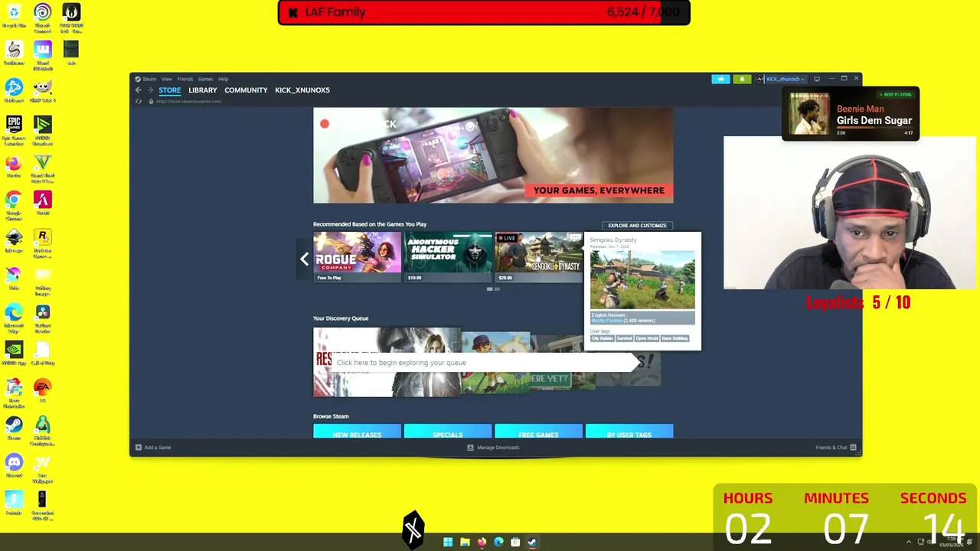Select the Steam desktop shortcut
Viewport: 980px width, 551px height.
click(x=14, y=429)
